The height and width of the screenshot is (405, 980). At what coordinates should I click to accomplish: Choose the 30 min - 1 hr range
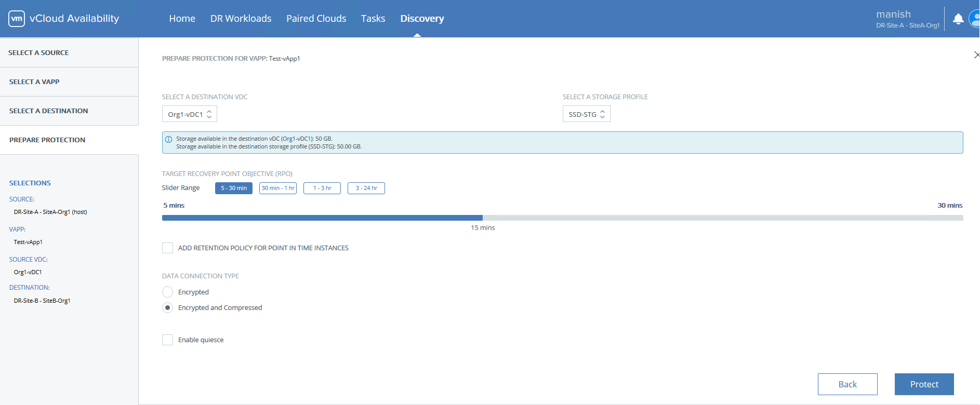(278, 188)
